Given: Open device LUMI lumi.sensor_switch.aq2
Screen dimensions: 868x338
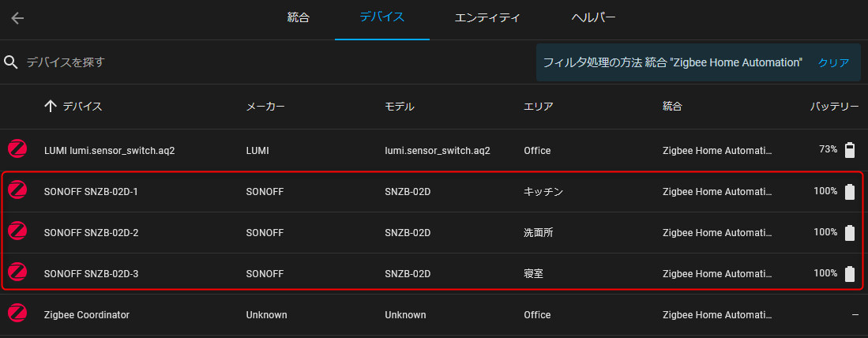Looking at the screenshot, I should pyautogui.click(x=110, y=150).
